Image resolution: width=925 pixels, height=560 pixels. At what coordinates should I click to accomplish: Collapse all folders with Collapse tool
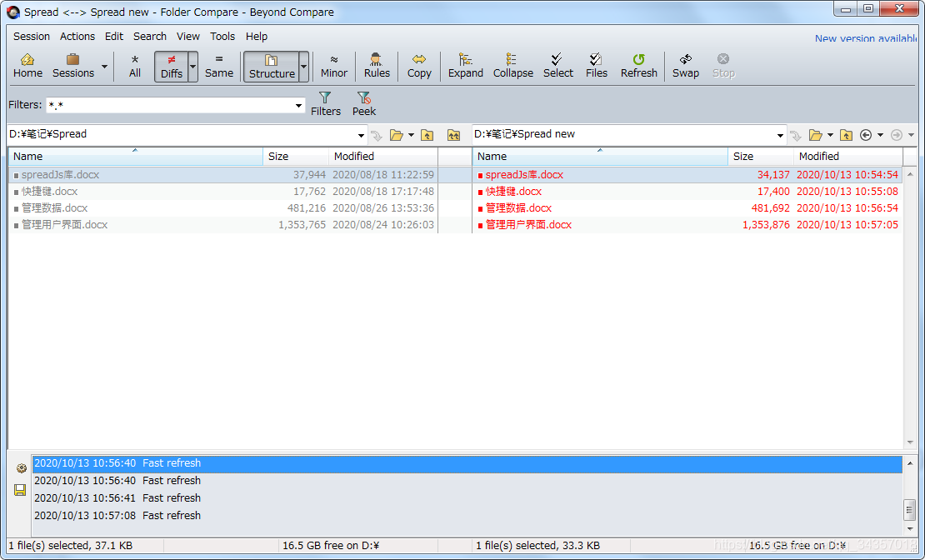click(512, 66)
